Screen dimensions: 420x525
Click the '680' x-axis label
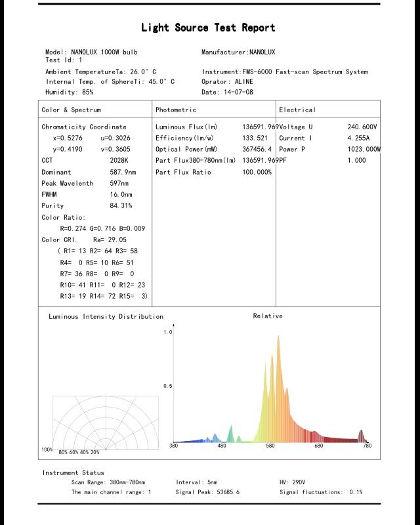(x=318, y=446)
